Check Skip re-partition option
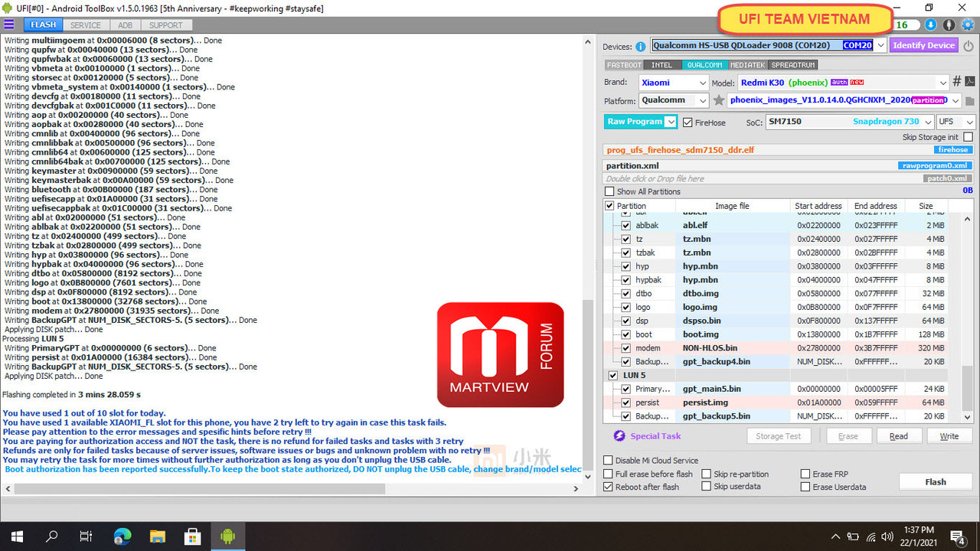Viewport: 980px width, 551px height. click(x=706, y=474)
